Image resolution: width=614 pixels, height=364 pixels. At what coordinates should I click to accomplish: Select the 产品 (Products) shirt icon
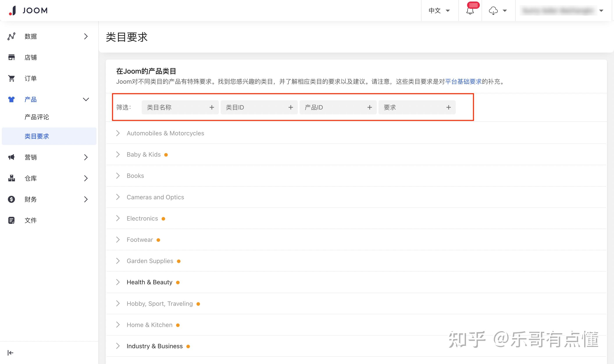pyautogui.click(x=11, y=99)
